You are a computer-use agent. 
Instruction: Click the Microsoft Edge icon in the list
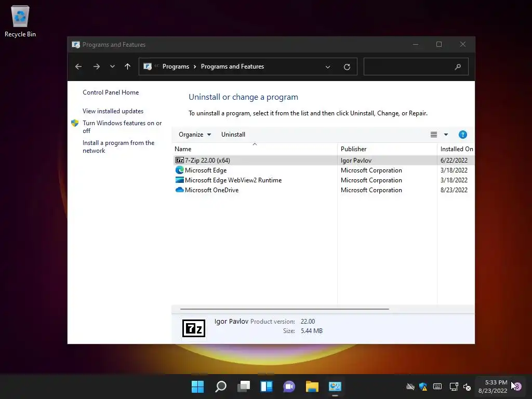point(179,170)
